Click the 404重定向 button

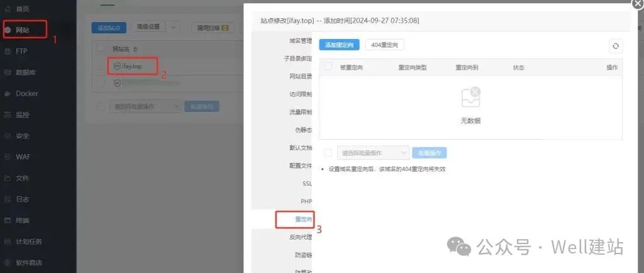pos(384,45)
